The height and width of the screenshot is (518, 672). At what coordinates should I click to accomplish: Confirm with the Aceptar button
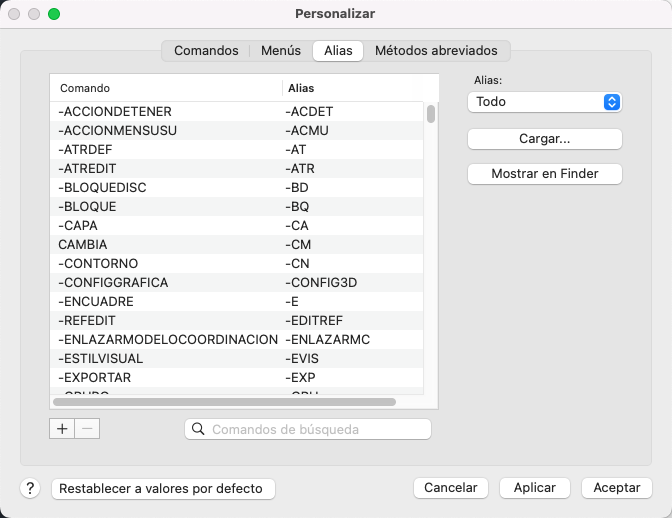click(x=616, y=488)
